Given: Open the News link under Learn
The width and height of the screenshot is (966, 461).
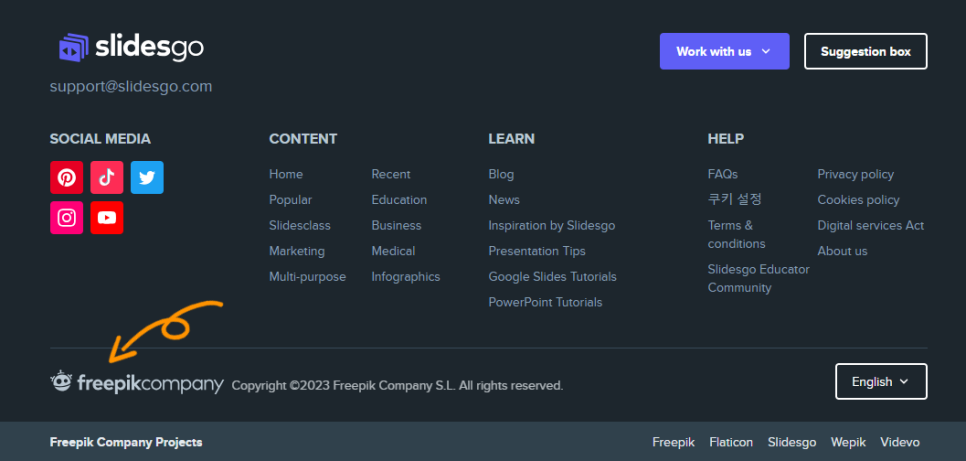Looking at the screenshot, I should [x=504, y=200].
